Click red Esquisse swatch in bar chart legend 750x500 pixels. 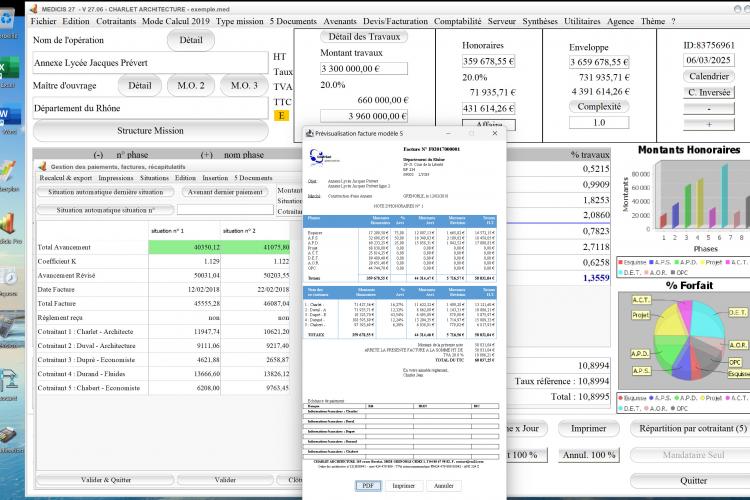(x=620, y=262)
